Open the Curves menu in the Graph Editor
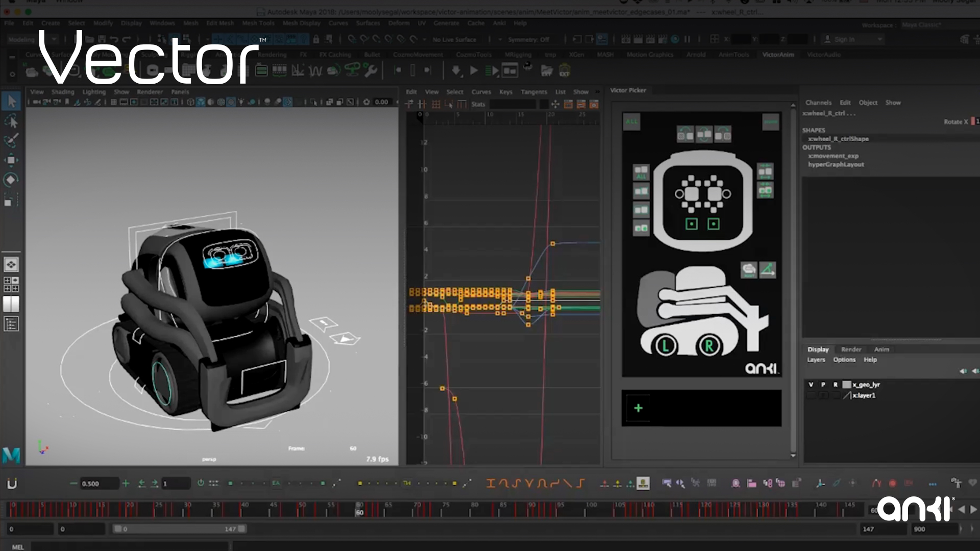This screenshot has width=980, height=551. (x=481, y=92)
